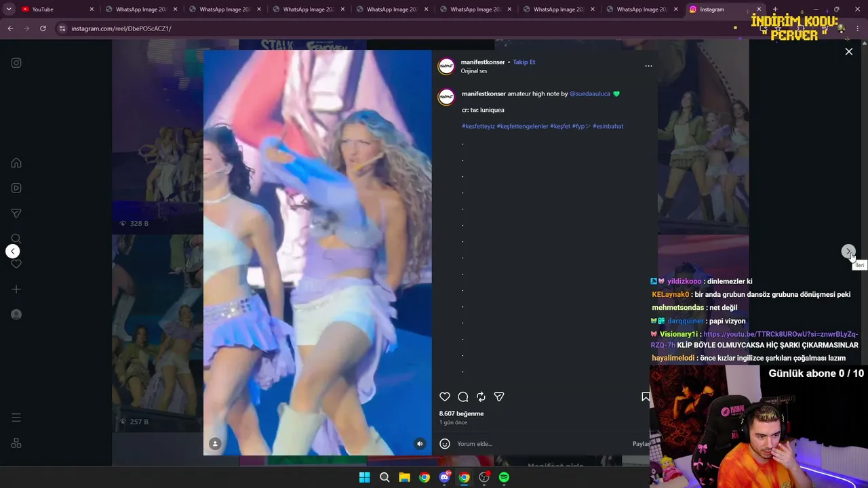This screenshot has height=488, width=868.
Task: Open the three-dot more options menu
Action: tap(648, 66)
